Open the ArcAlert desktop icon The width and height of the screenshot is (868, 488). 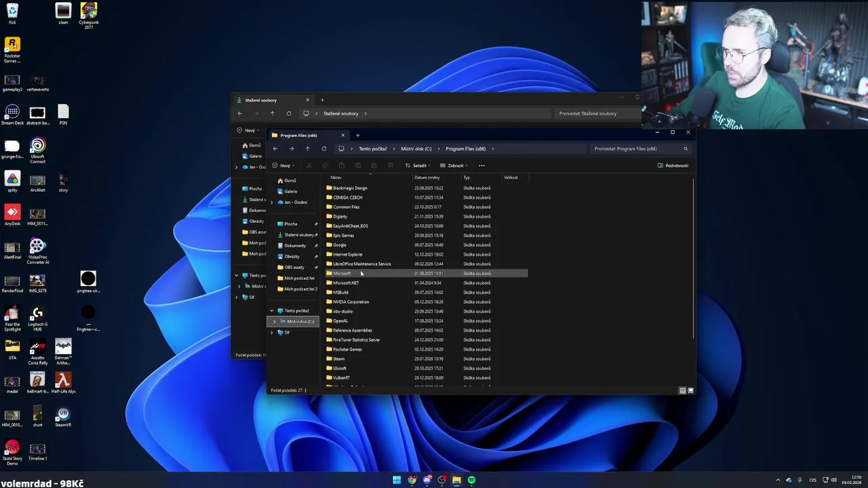pyautogui.click(x=37, y=182)
